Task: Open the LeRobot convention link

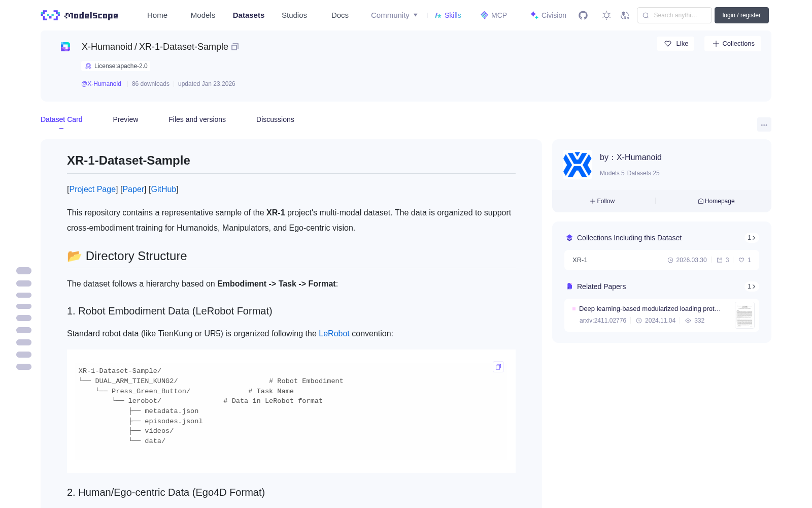Action: pos(334,333)
